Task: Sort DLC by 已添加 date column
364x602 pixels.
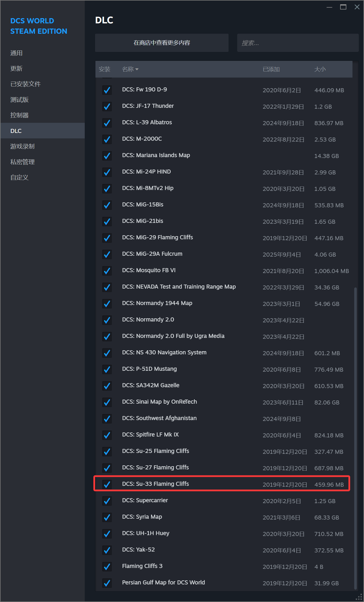Action: click(x=271, y=69)
